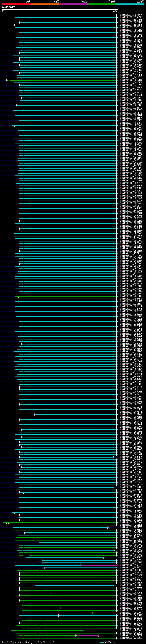Click the cyan ~100% identity color swatch

pyautogui.click(x=130, y=4)
